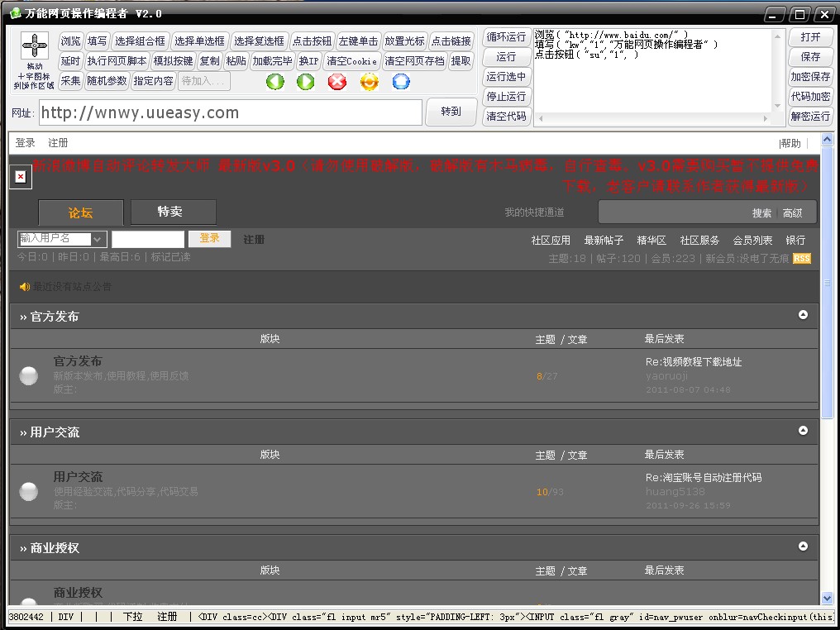Click the orange refresh icon
The width and height of the screenshot is (840, 630).
pyautogui.click(x=369, y=82)
